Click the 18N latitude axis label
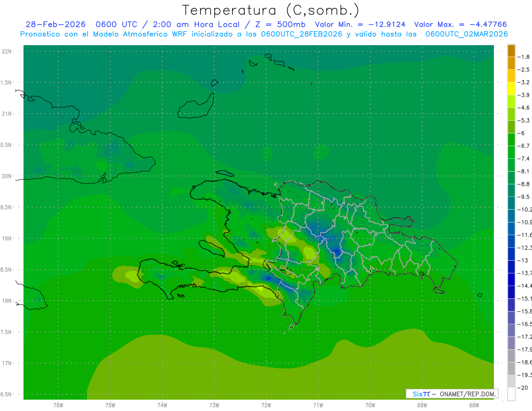The width and height of the screenshot is (532, 411). click(x=7, y=301)
